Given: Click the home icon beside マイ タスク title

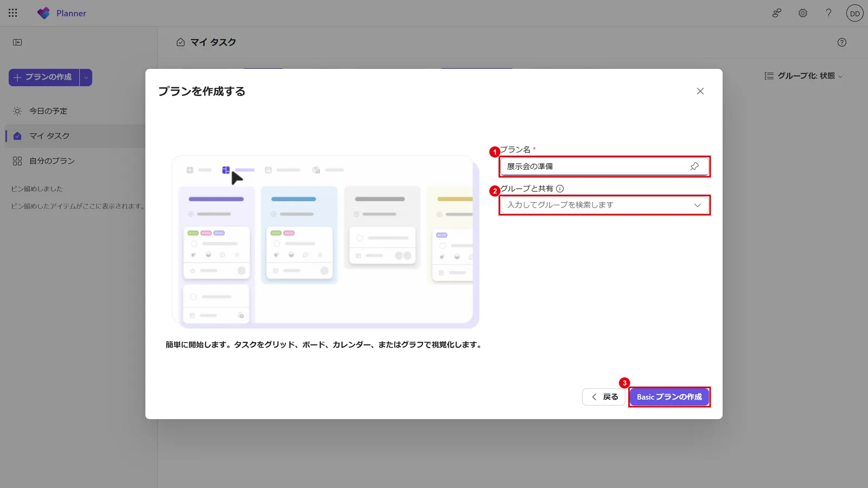Looking at the screenshot, I should pyautogui.click(x=181, y=42).
